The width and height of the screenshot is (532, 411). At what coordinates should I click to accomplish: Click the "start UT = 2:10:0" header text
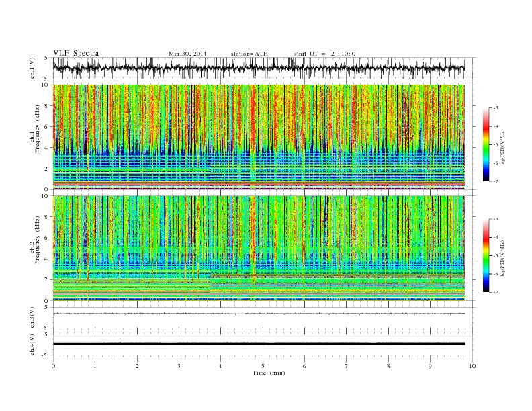324,54
